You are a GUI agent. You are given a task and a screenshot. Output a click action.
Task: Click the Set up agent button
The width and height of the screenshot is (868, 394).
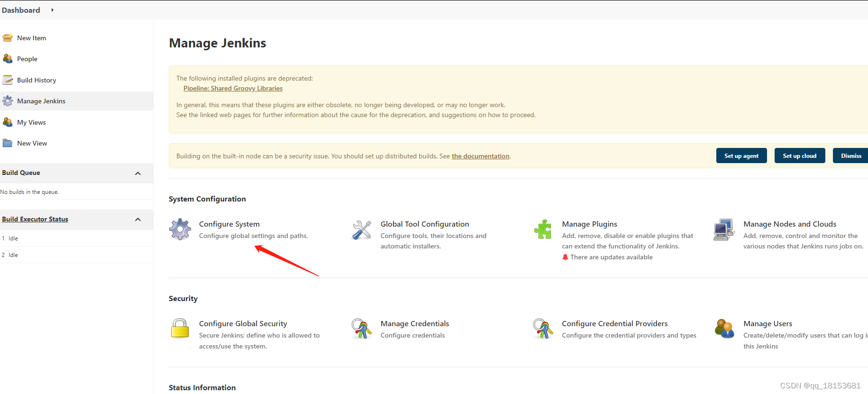pyautogui.click(x=741, y=156)
